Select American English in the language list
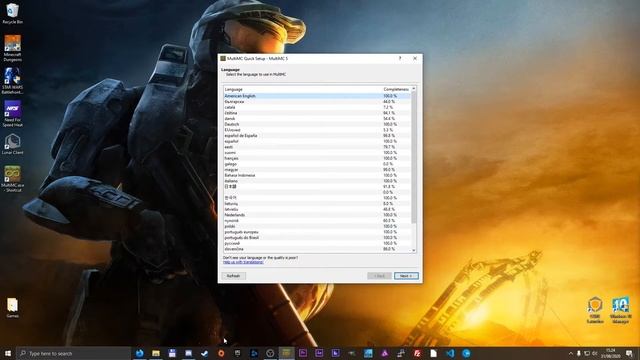 coord(317,96)
